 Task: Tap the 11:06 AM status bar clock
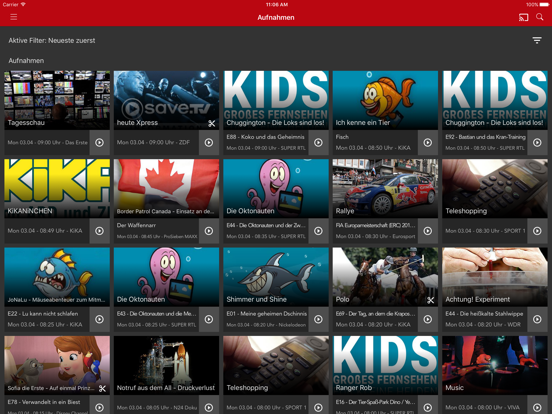point(277,5)
